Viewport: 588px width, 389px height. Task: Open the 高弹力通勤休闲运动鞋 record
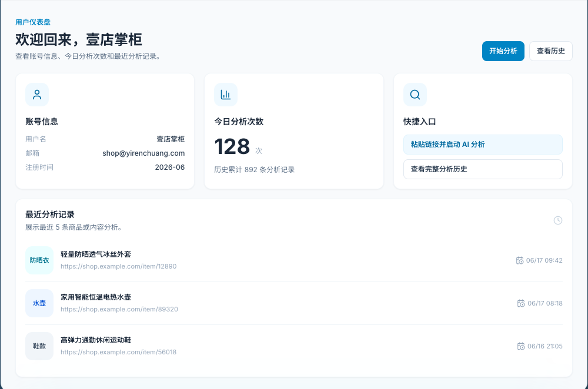tap(96, 340)
